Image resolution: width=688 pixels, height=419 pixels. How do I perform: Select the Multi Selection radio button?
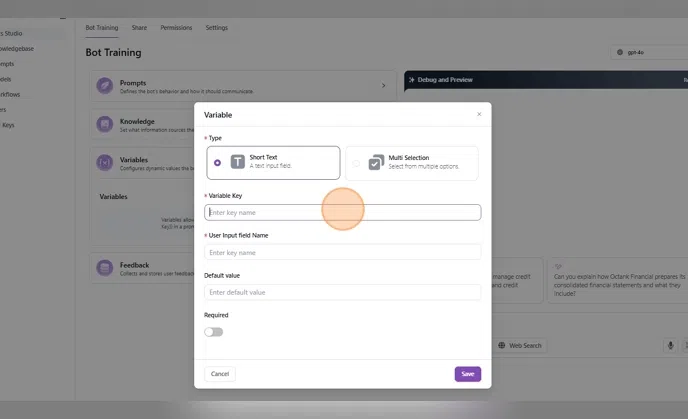point(356,162)
